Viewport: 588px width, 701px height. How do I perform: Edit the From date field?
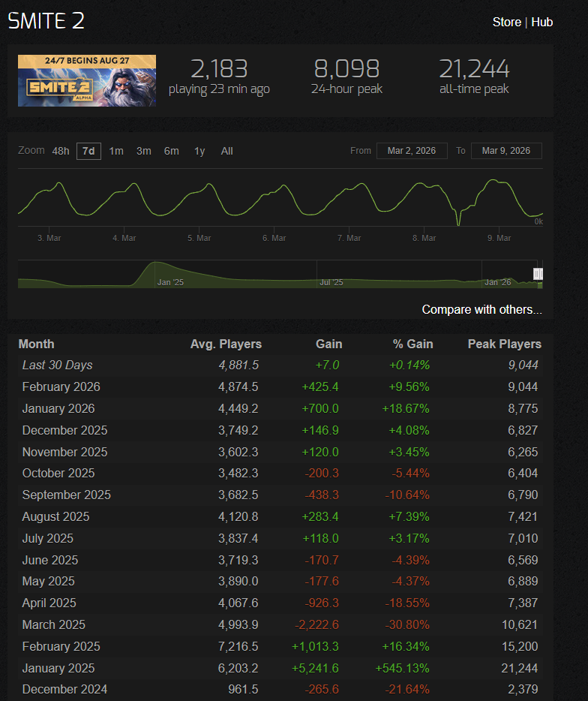[x=412, y=151]
